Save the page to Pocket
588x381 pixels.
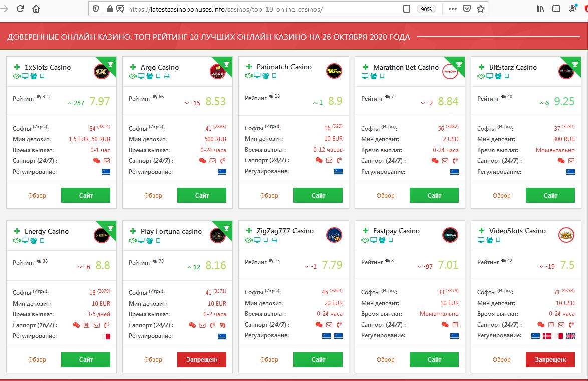466,9
